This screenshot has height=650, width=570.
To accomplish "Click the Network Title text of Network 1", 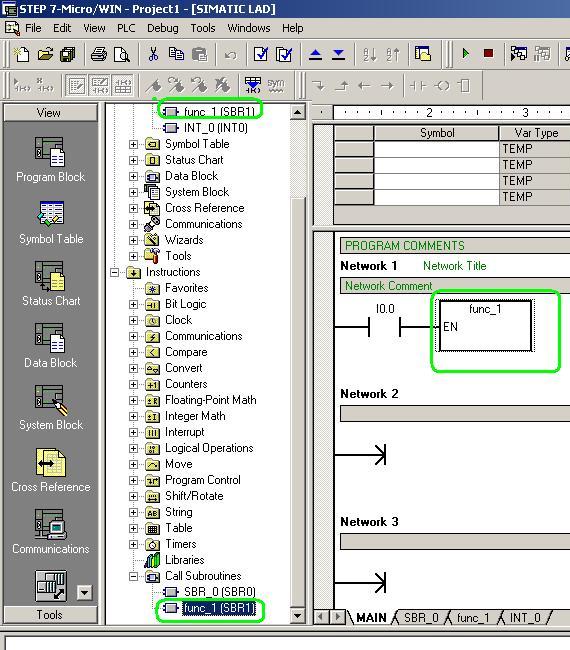I will point(454,266).
